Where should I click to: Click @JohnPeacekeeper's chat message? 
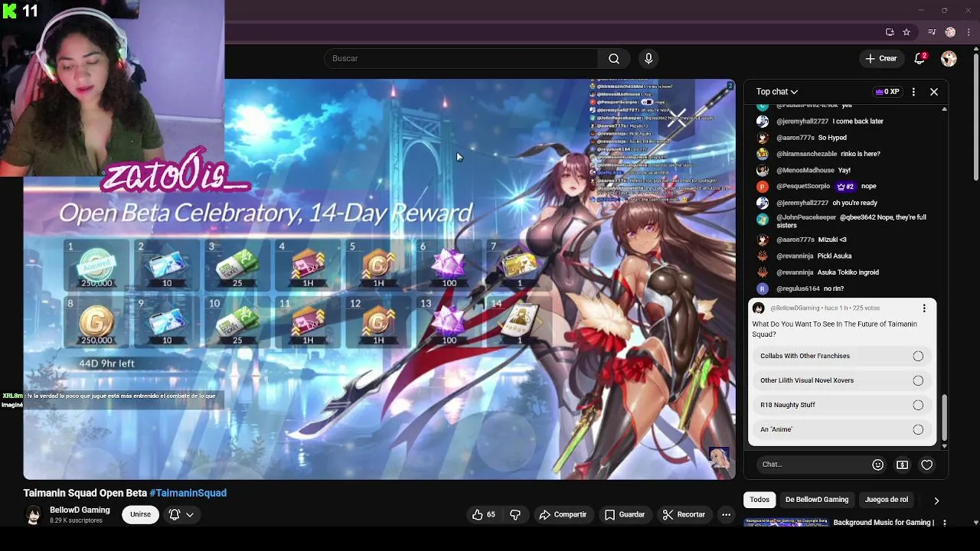842,221
